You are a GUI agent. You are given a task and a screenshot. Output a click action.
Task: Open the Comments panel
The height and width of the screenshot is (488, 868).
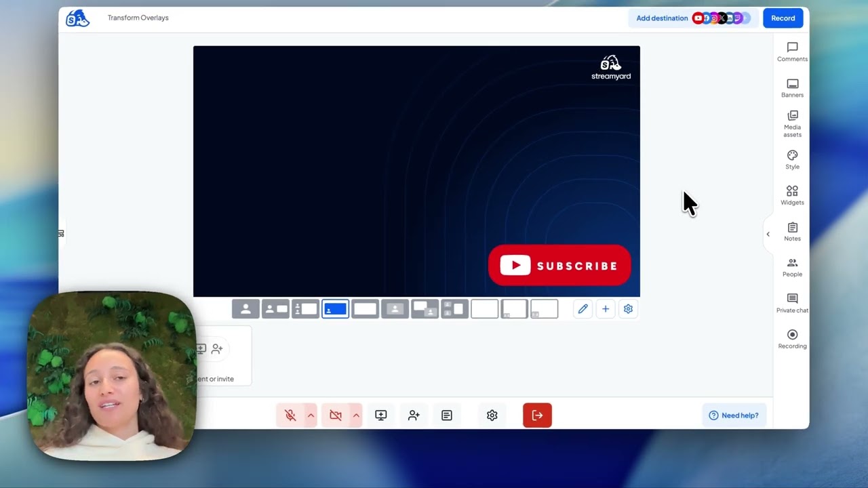tap(792, 52)
